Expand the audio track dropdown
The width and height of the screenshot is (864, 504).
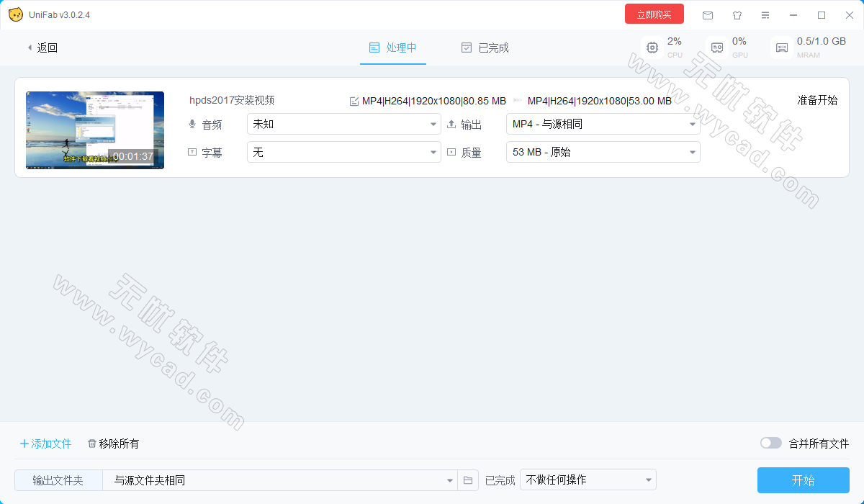pos(344,124)
